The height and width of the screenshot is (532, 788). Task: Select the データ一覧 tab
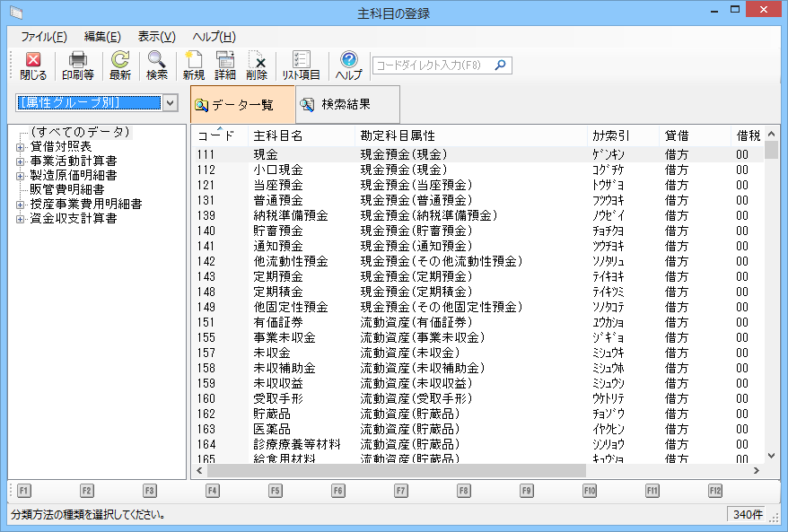coord(242,105)
